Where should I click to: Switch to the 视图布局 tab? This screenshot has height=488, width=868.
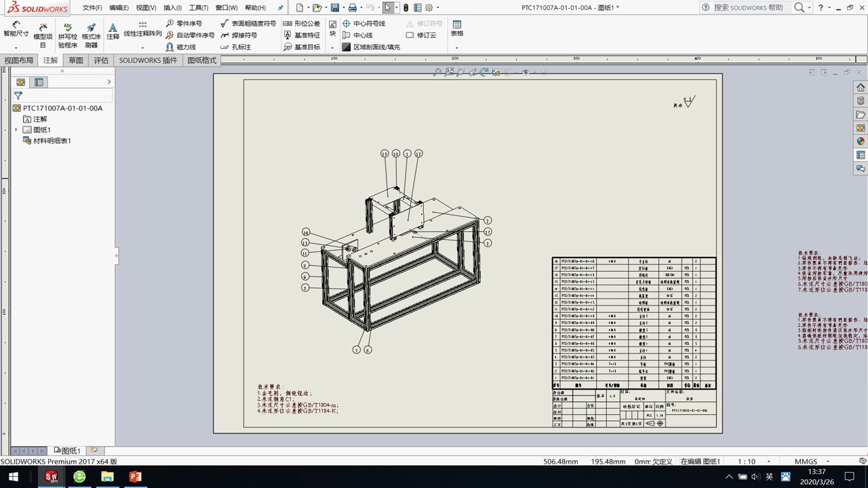19,60
